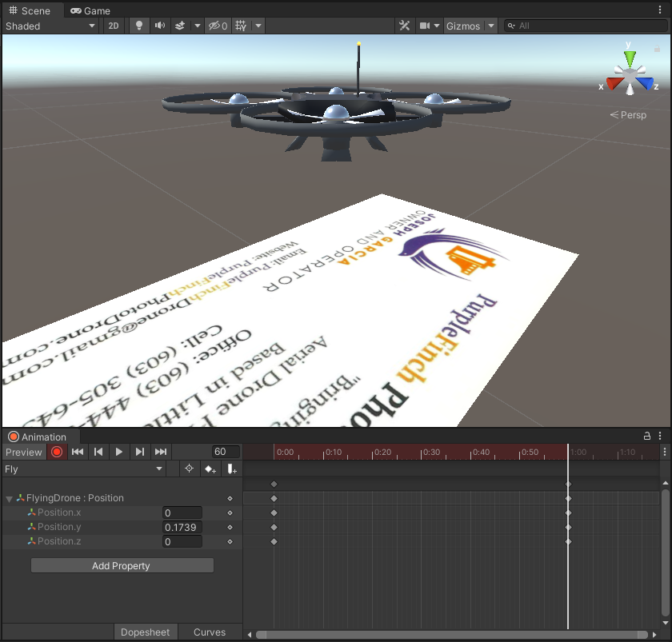Click the Add Property button
The width and height of the screenshot is (672, 642).
click(x=122, y=566)
